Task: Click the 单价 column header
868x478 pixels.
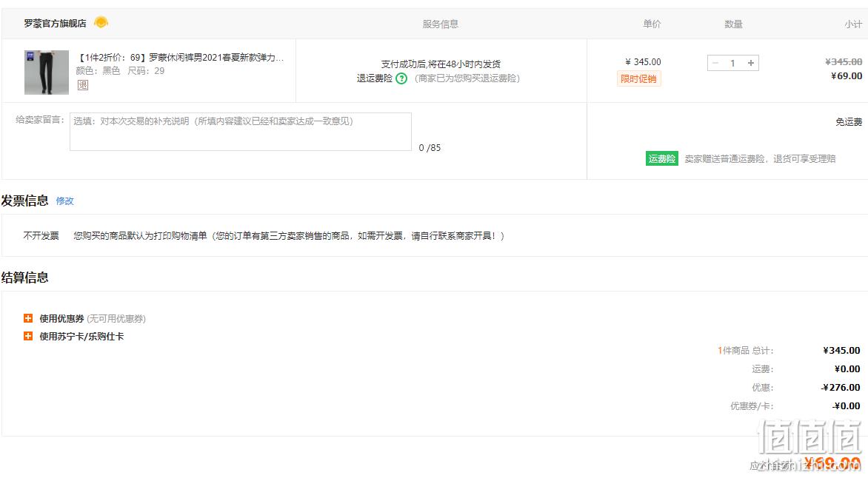Action: pos(652,24)
